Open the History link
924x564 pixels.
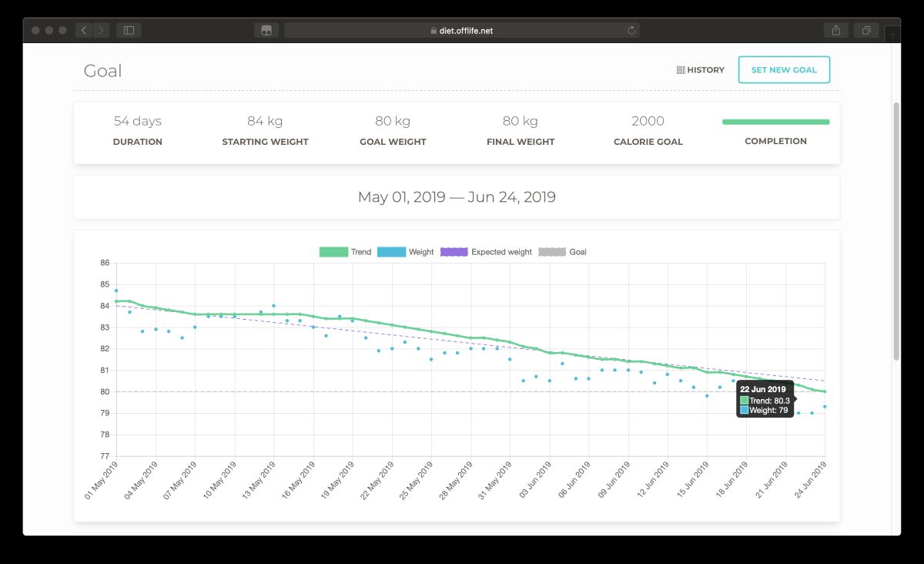[700, 70]
